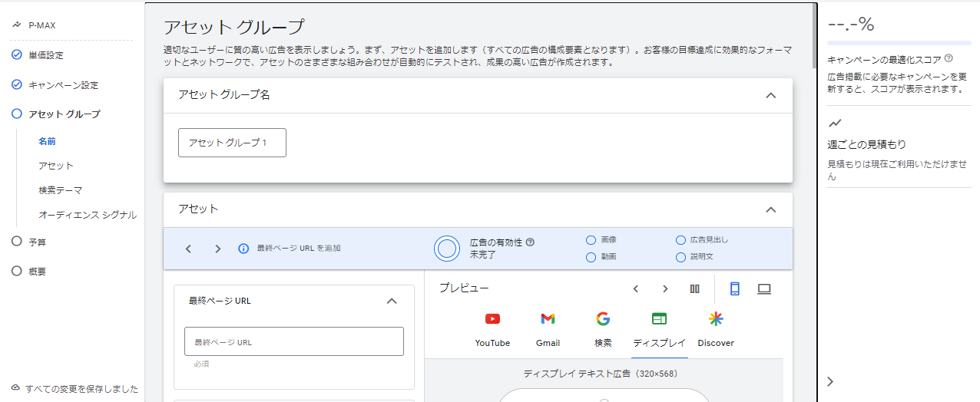Image resolution: width=980 pixels, height=402 pixels.
Task: Click the P-MAX label in sidebar
Action: coord(41,25)
